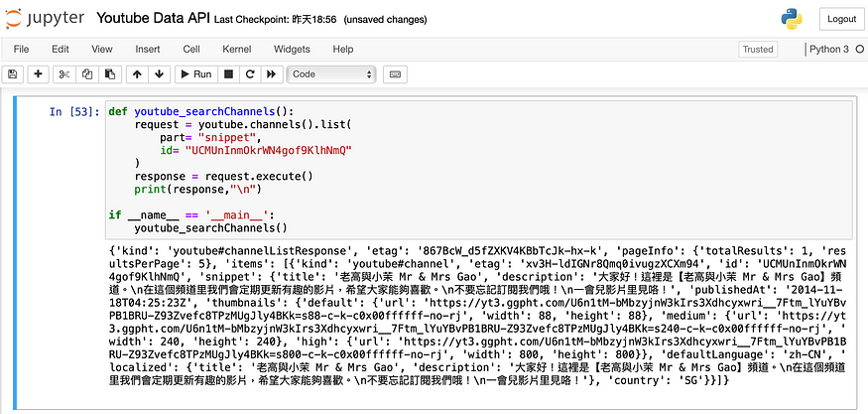This screenshot has width=868, height=414.
Task: Click the Jupyter logo
Action: coord(45,18)
